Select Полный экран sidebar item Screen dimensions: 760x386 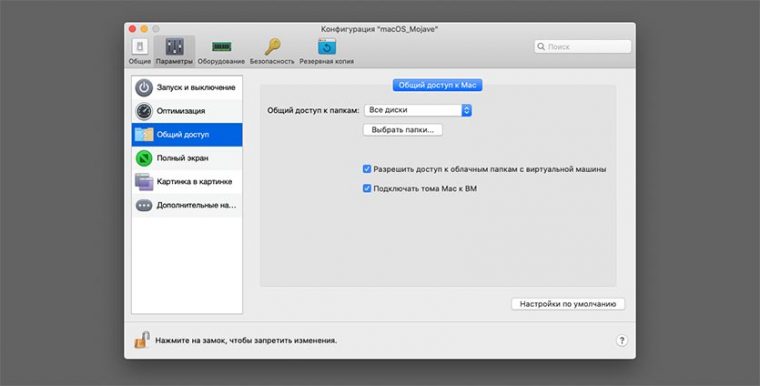click(187, 158)
